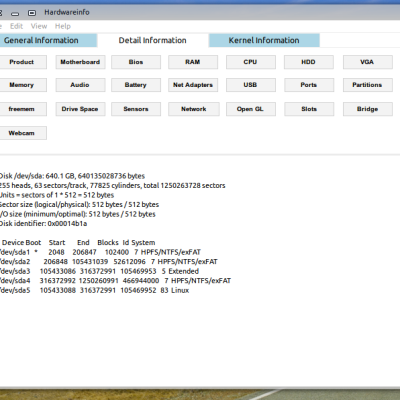This screenshot has width=400, height=400.
Task: Open the View menu
Action: pyautogui.click(x=39, y=26)
